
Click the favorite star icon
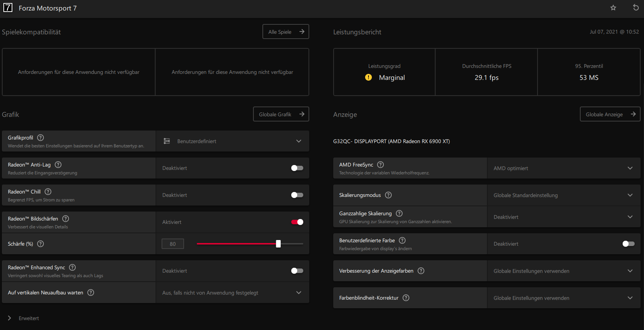(613, 8)
